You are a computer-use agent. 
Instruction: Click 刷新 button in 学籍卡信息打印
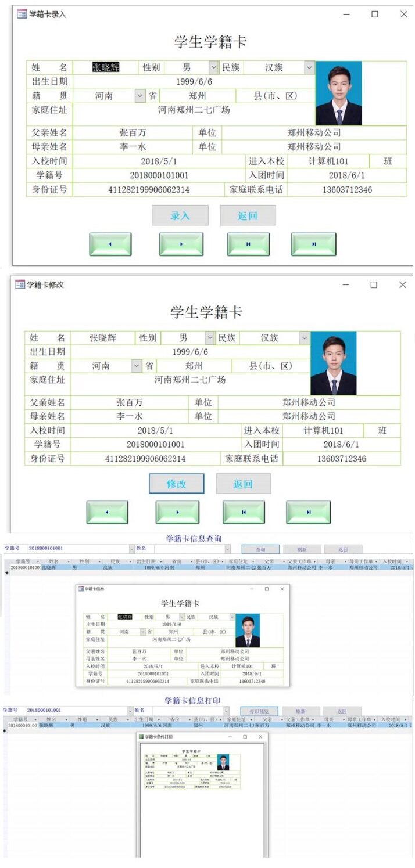point(300,711)
